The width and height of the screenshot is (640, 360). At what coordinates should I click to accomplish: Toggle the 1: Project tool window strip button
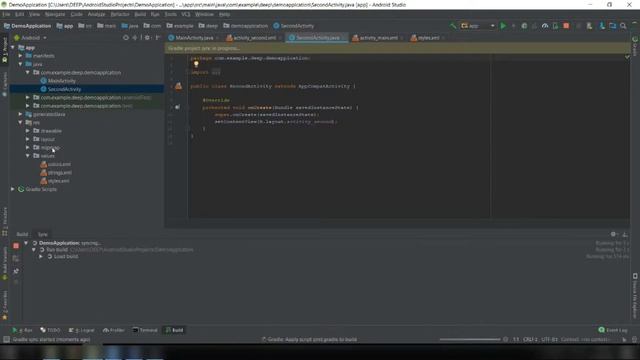point(4,50)
